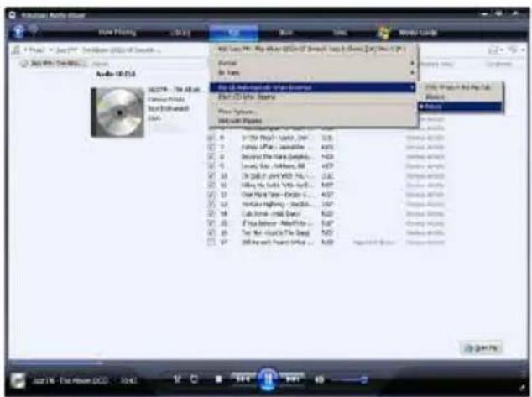This screenshot has height=397, width=532.
Task: Choose the selected Never option in submenu
Action: pyautogui.click(x=461, y=107)
